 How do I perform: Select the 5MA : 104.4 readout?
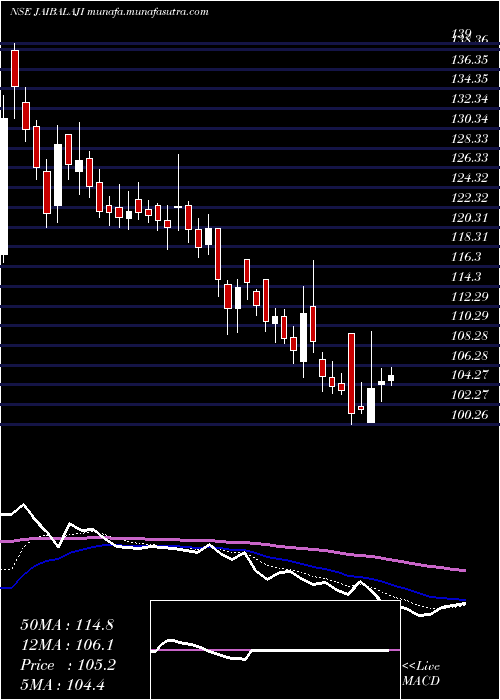pos(63,684)
